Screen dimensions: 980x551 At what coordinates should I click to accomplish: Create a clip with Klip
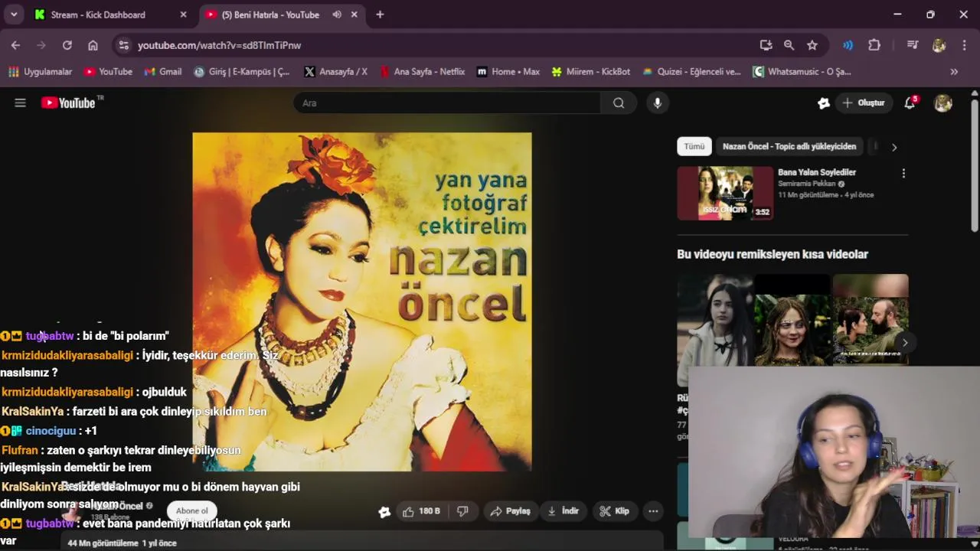coord(614,511)
